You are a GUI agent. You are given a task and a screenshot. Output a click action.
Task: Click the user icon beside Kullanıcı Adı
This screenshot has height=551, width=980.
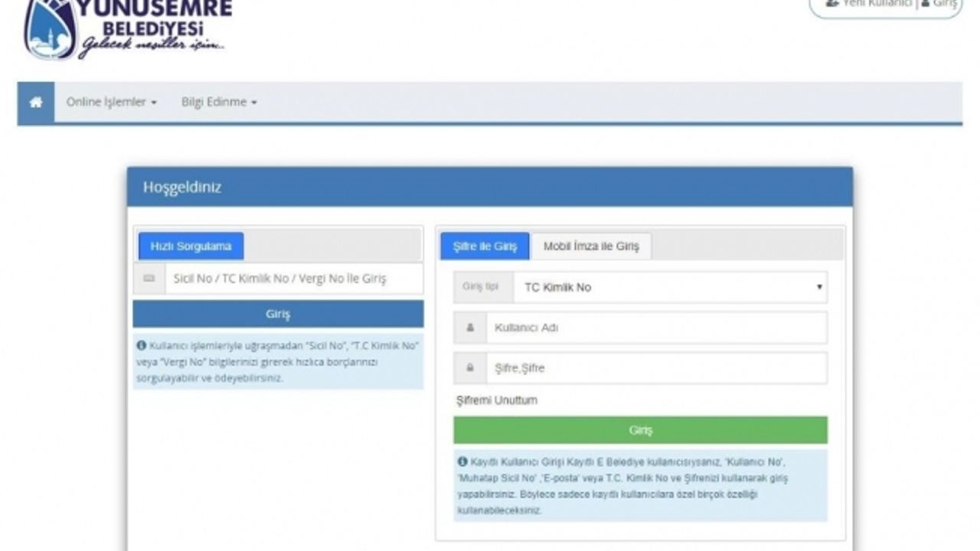pos(470,328)
